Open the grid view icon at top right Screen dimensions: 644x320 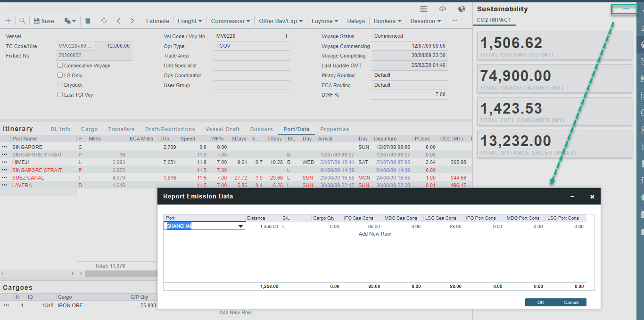pos(423,8)
